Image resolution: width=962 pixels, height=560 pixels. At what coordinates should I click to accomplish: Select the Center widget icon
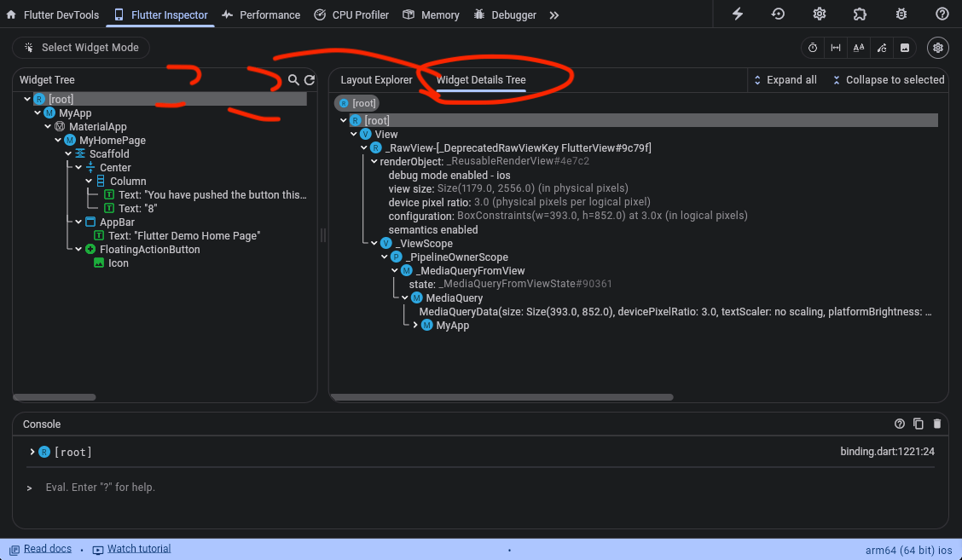coord(90,167)
